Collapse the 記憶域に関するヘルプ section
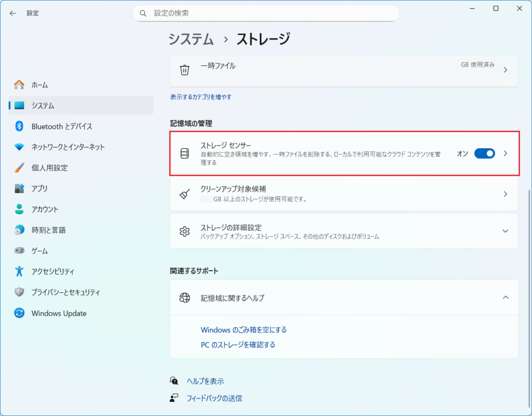 click(x=506, y=297)
